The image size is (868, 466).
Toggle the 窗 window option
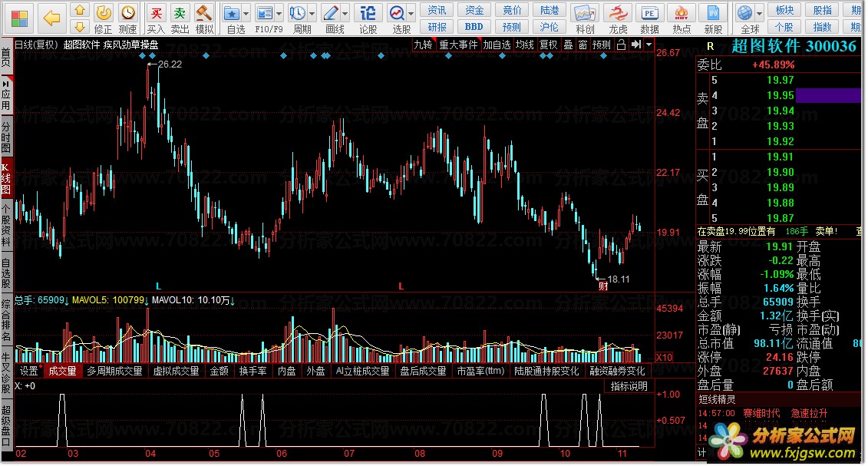pyautogui.click(x=583, y=45)
